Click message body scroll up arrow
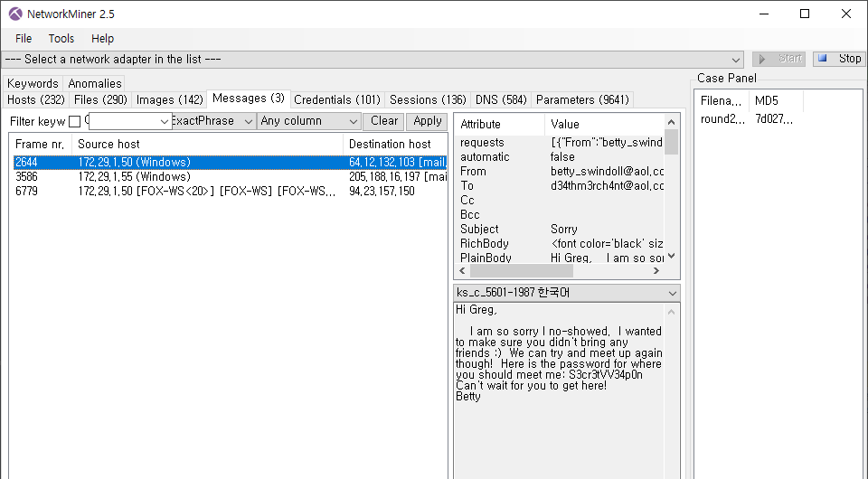This screenshot has width=868, height=479. click(x=672, y=312)
